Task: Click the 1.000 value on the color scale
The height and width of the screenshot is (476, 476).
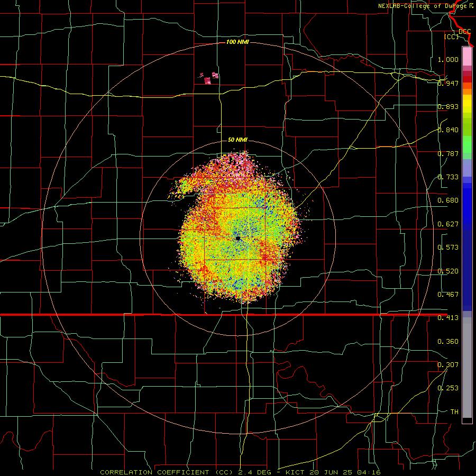Action: 448,59
